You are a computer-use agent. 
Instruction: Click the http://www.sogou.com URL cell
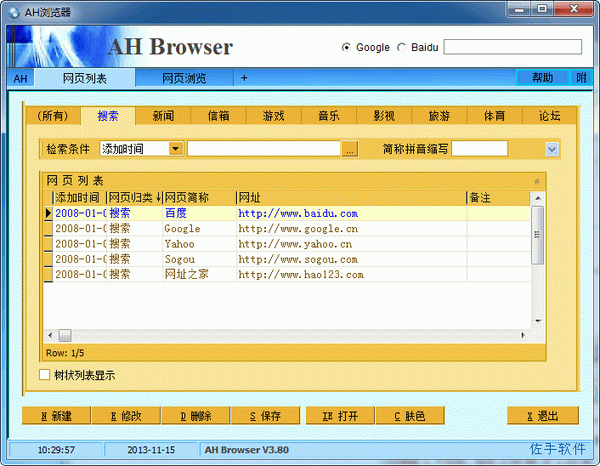(x=351, y=259)
